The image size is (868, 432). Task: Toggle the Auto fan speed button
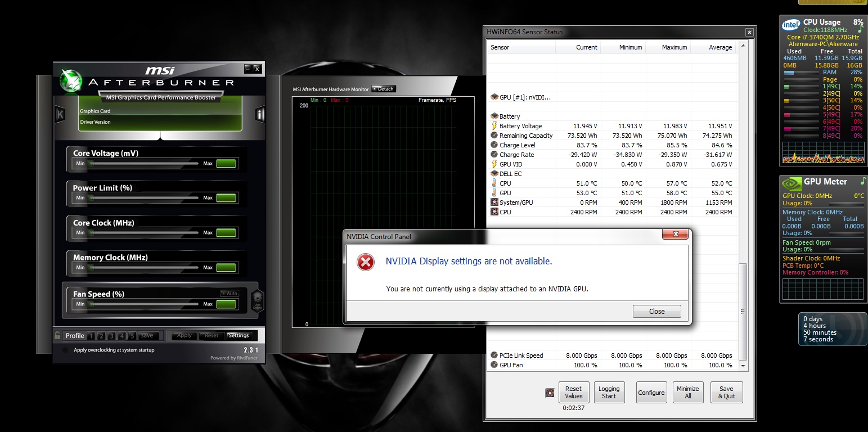pos(229,293)
